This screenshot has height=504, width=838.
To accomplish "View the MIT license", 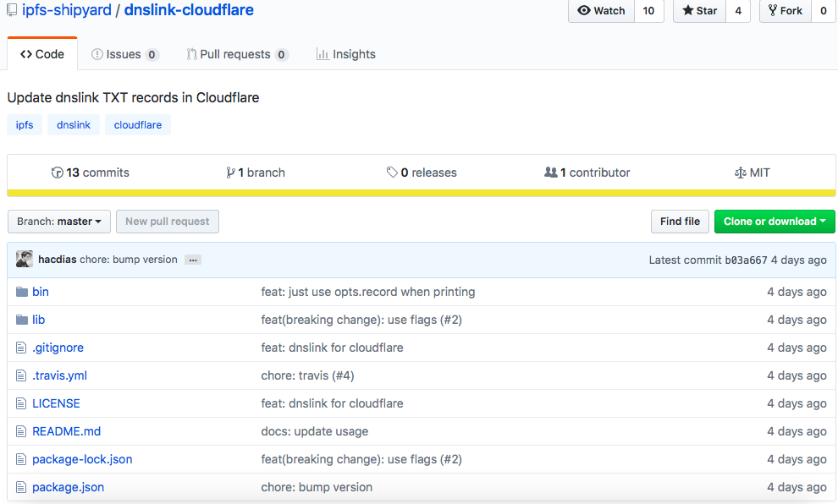I will [x=753, y=173].
